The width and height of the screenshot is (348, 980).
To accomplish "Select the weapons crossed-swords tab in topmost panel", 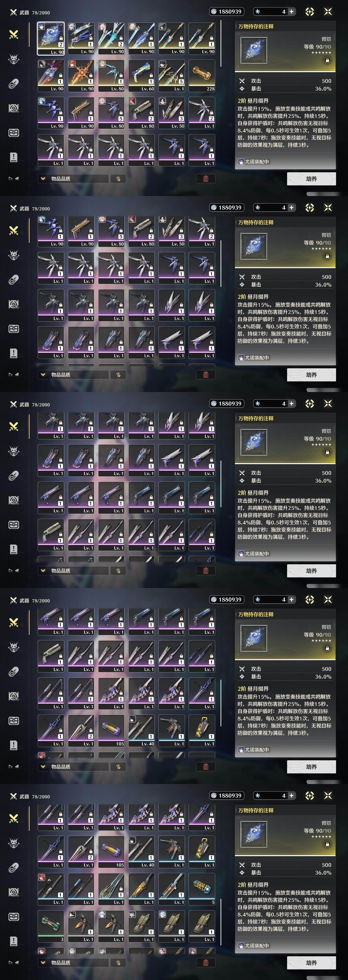I will pos(14,35).
